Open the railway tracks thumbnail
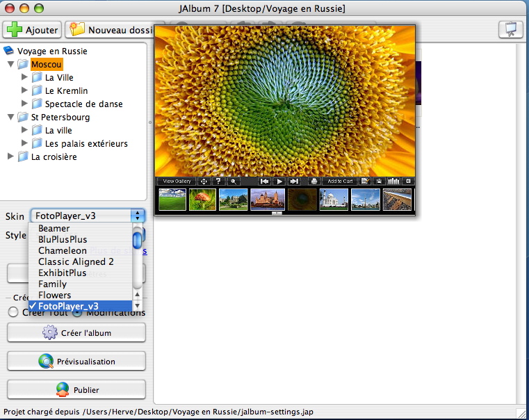This screenshot has height=420, width=529. [x=397, y=200]
